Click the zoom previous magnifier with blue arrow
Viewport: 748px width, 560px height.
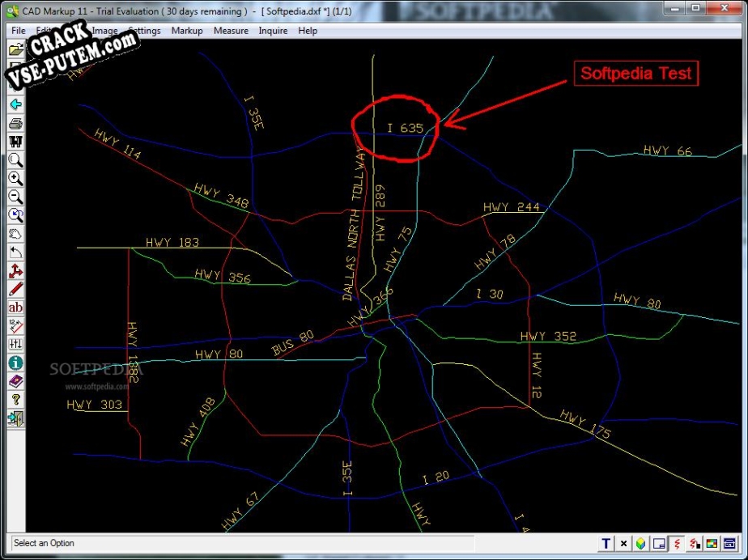coord(15,215)
